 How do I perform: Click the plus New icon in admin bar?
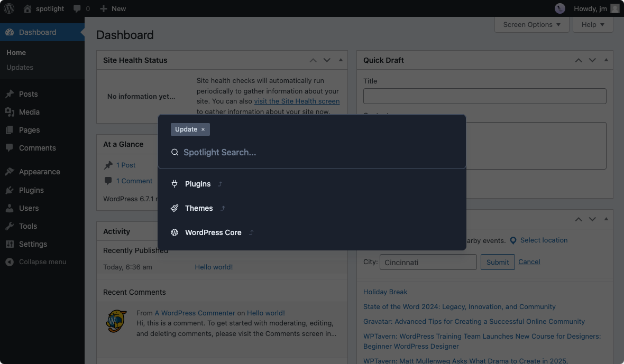tap(104, 8)
